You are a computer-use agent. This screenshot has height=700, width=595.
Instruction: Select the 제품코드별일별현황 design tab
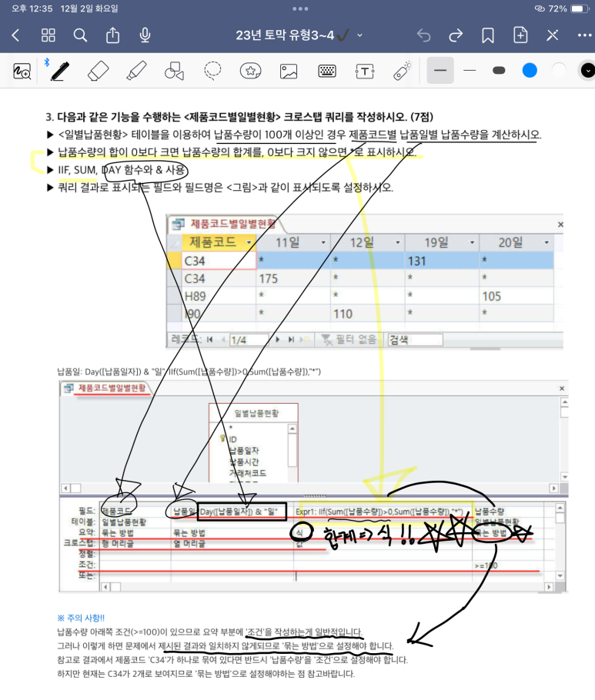click(x=107, y=388)
